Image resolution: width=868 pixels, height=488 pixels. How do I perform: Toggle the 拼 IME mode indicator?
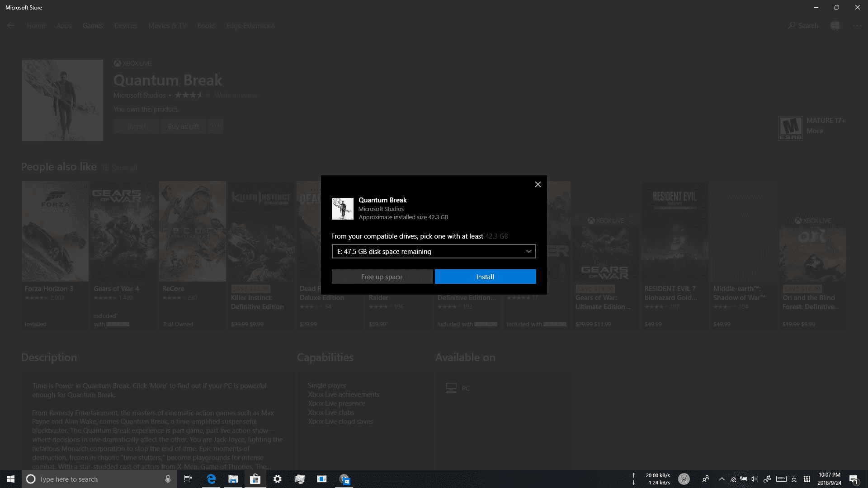807,479
